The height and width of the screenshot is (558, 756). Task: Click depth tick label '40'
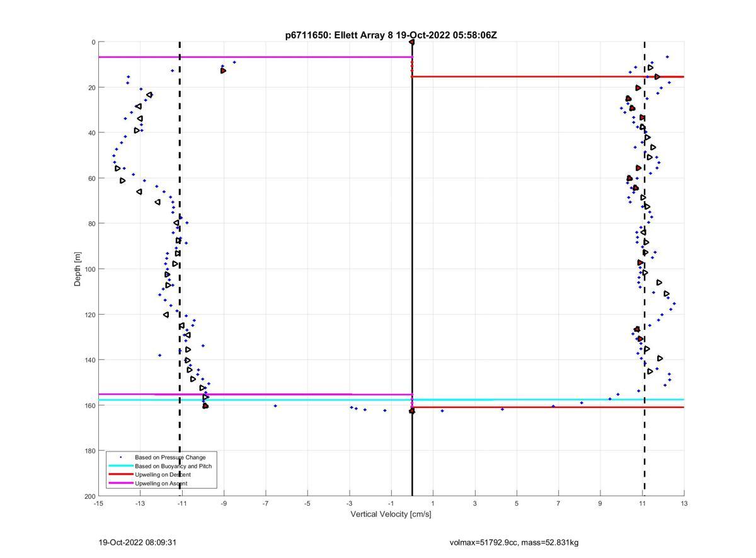coord(91,133)
